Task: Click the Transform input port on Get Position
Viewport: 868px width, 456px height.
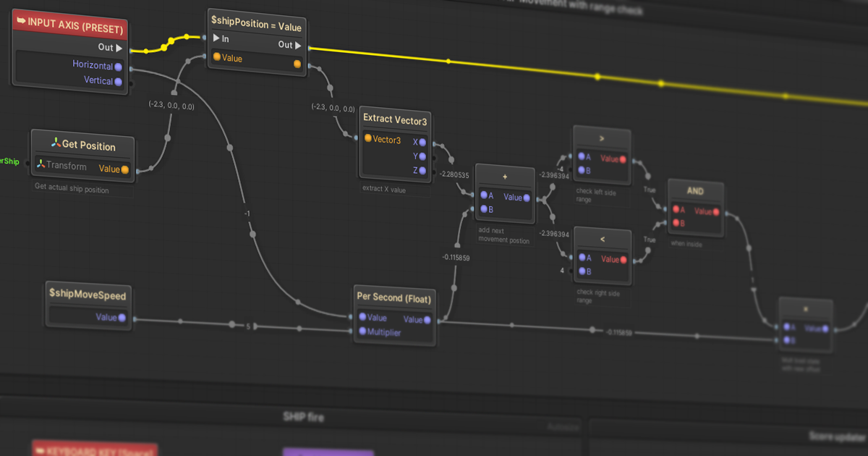Action: pos(43,163)
